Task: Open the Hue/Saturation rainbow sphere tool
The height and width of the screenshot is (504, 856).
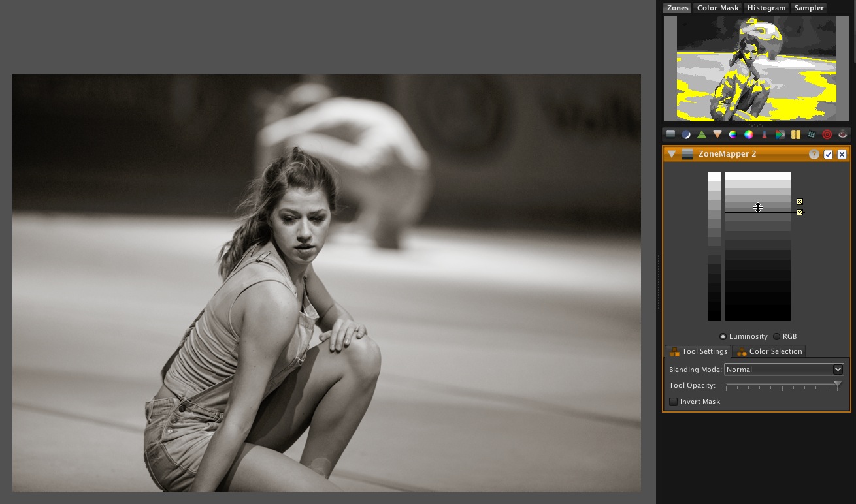Action: [733, 134]
